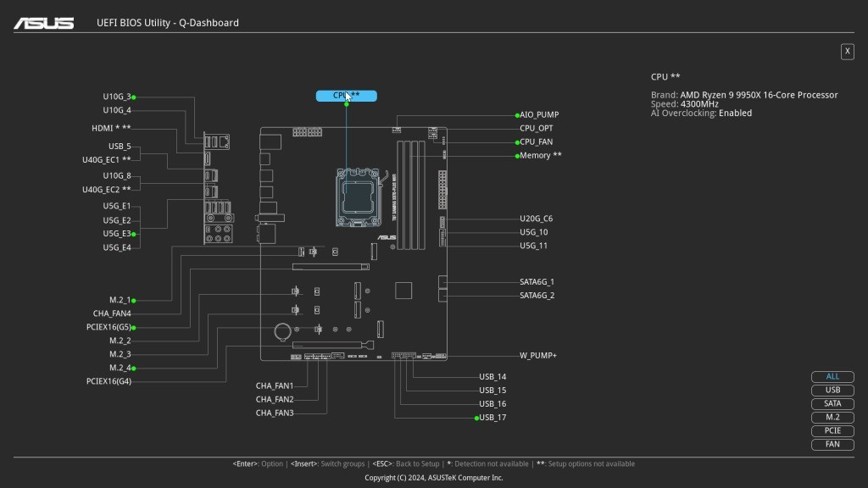The image size is (868, 488).
Task: Click the CPU socket on motherboard diagram
Action: (x=359, y=193)
